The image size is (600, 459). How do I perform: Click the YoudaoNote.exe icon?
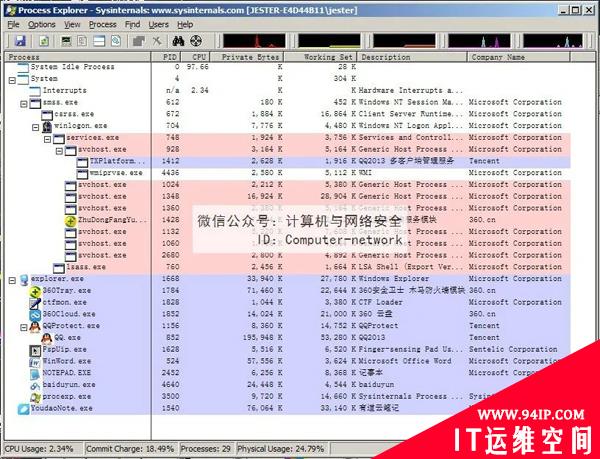pyautogui.click(x=23, y=409)
